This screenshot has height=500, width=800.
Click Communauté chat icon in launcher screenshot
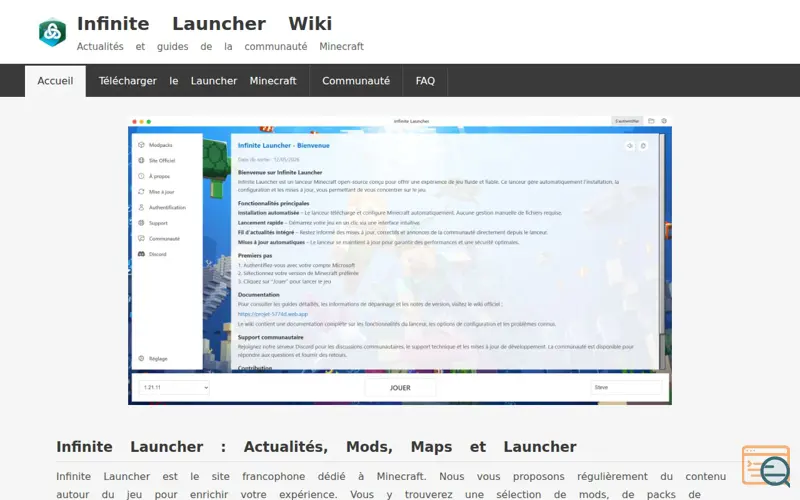tap(141, 238)
